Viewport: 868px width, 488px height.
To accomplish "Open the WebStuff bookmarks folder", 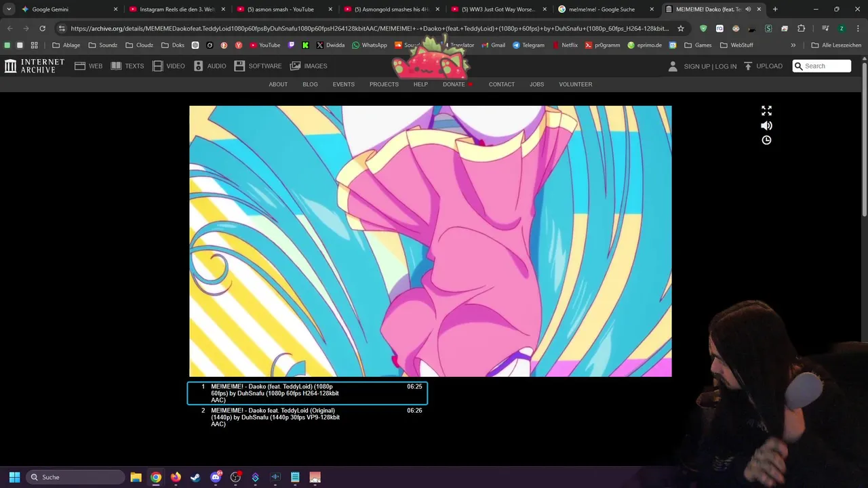I will point(736,45).
